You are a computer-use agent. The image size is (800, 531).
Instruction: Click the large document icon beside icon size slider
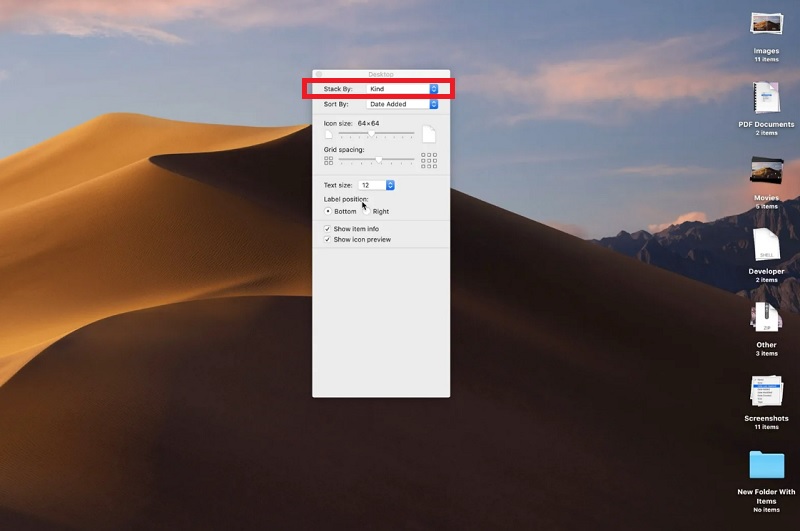428,134
